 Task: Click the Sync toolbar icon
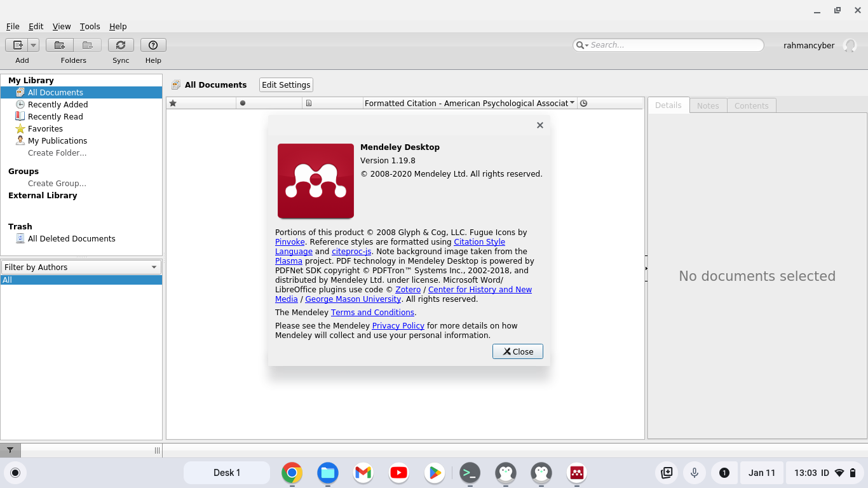(x=121, y=45)
